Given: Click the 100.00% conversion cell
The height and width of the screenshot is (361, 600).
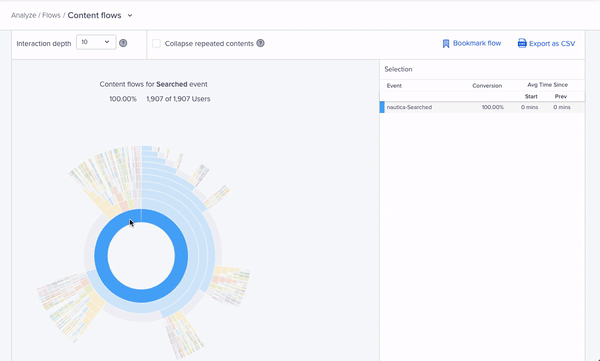Looking at the screenshot, I should pyautogui.click(x=492, y=107).
